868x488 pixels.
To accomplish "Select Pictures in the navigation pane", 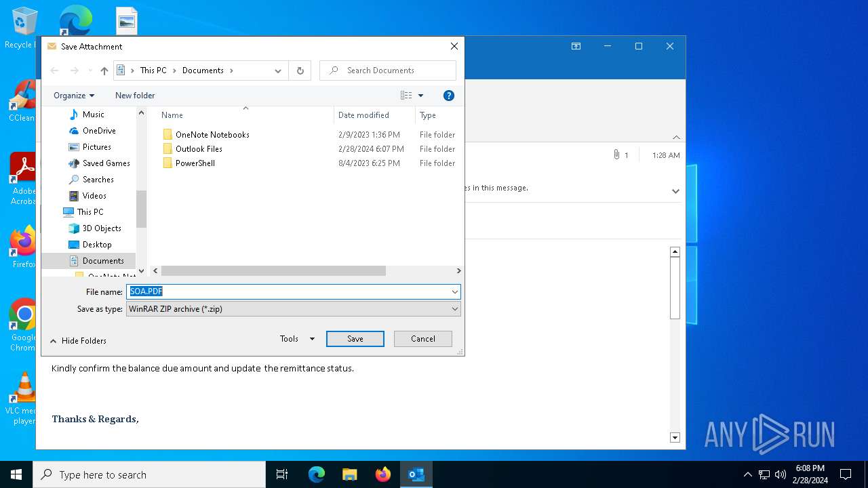I will pyautogui.click(x=96, y=147).
